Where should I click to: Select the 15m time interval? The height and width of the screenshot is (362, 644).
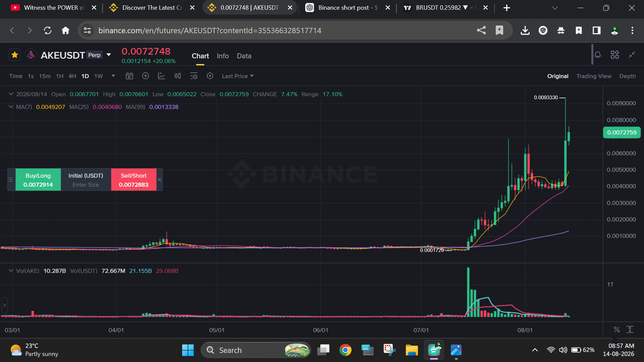click(45, 76)
